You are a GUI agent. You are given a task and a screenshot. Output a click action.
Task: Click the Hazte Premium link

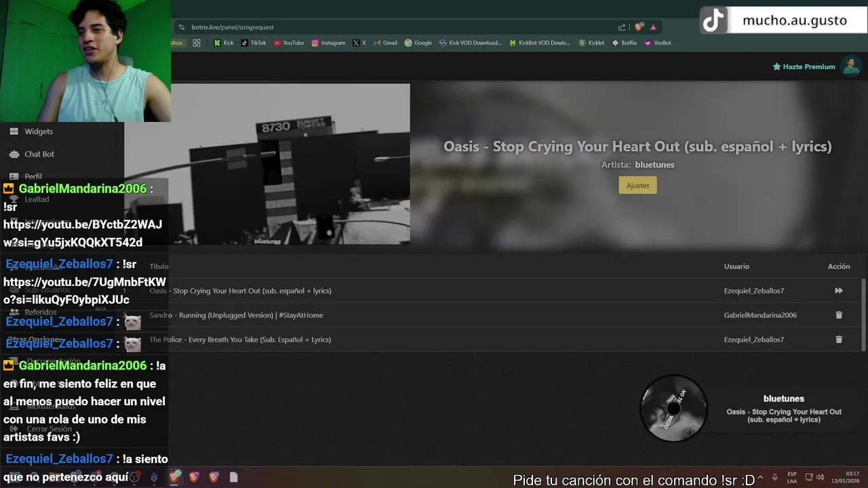pos(804,66)
